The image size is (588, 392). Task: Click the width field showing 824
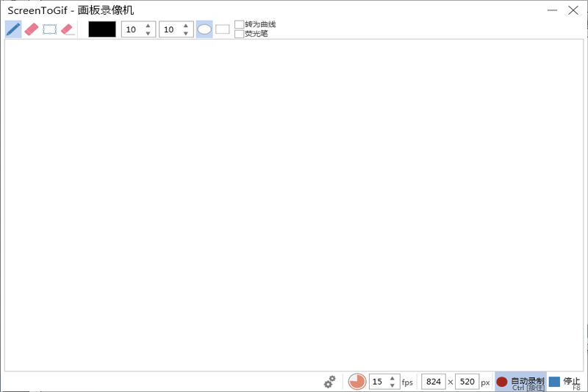click(434, 382)
